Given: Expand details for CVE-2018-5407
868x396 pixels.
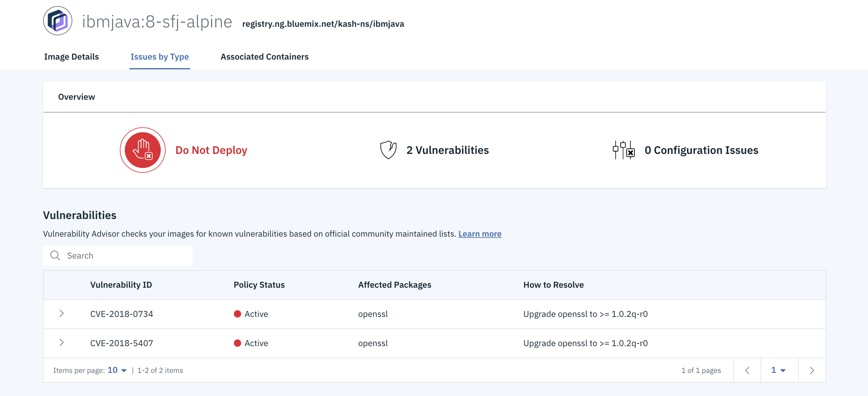Looking at the screenshot, I should [62, 343].
